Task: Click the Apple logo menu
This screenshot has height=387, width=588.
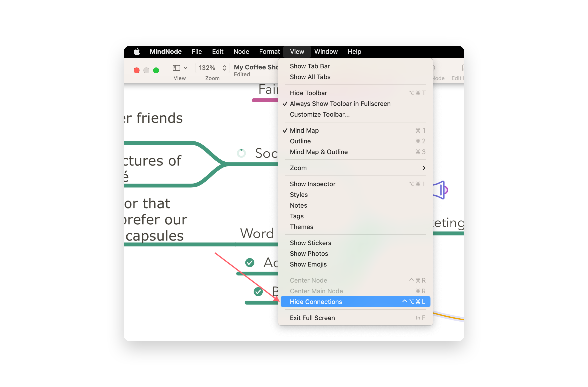Action: pos(137,51)
